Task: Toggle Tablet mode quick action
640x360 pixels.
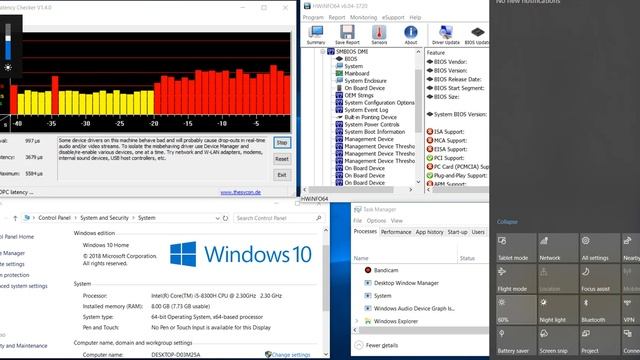Action: tap(516, 248)
